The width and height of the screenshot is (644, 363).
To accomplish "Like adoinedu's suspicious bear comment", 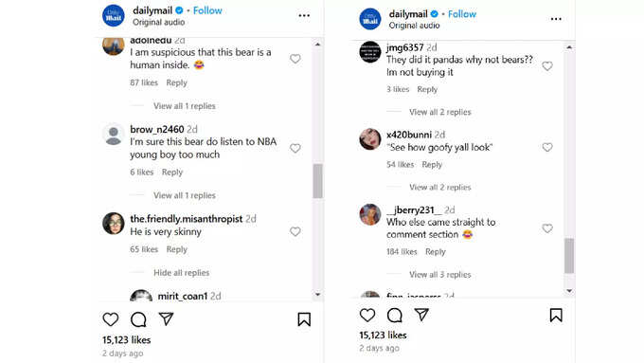I will point(295,59).
